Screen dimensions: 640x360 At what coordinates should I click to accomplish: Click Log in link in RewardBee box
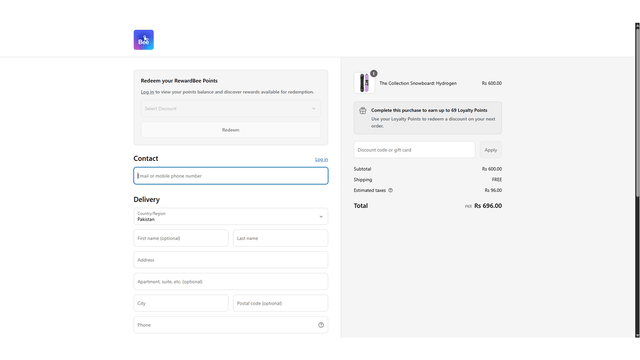click(147, 92)
